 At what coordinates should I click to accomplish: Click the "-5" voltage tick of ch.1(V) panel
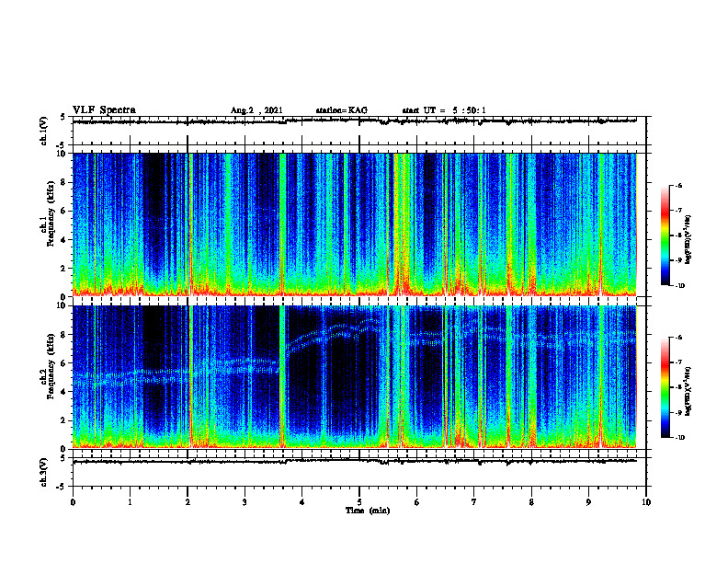[x=61, y=145]
